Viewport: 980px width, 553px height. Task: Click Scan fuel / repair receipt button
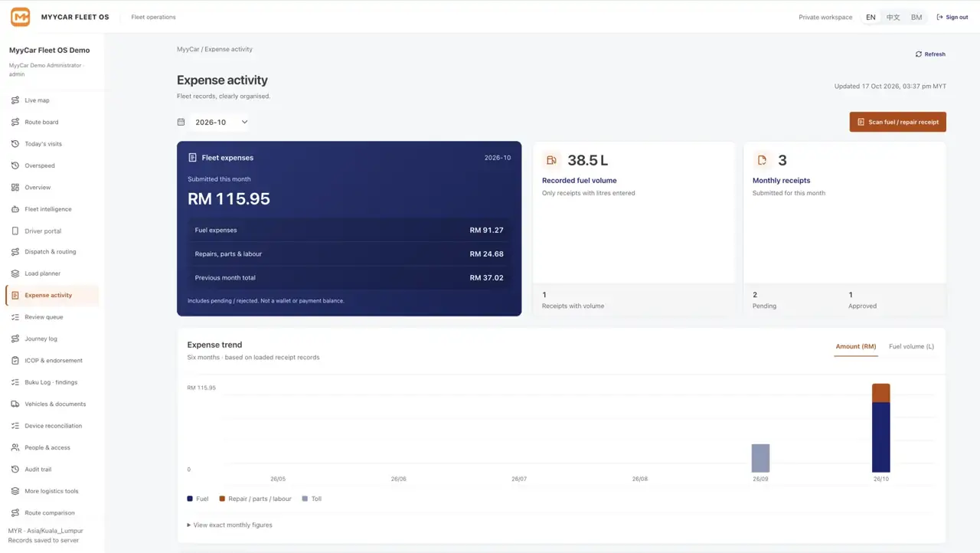click(898, 122)
